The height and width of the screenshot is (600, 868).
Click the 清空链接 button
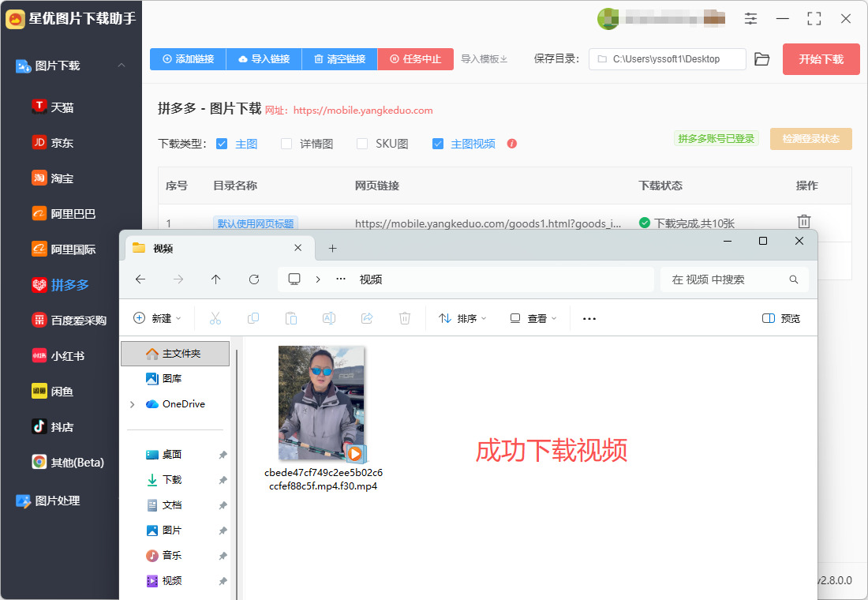[340, 59]
